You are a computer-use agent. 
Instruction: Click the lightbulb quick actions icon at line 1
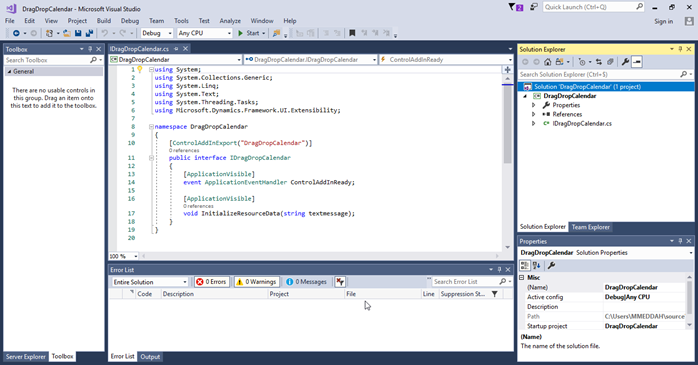[140, 69]
